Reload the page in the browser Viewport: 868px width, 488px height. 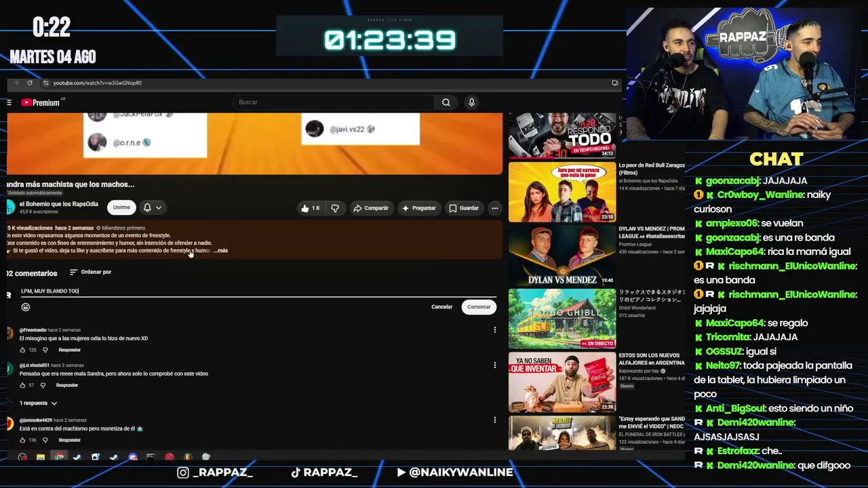30,83
